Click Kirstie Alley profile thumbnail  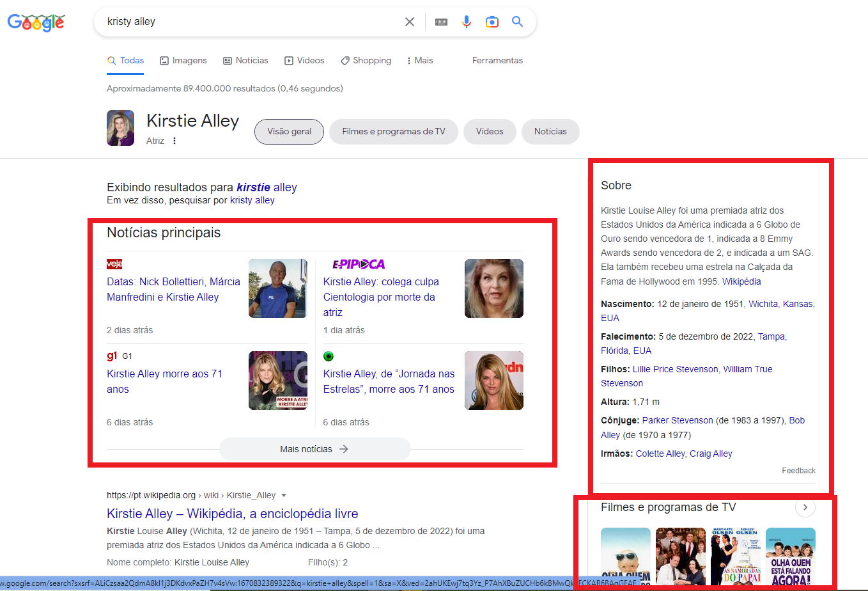click(120, 128)
